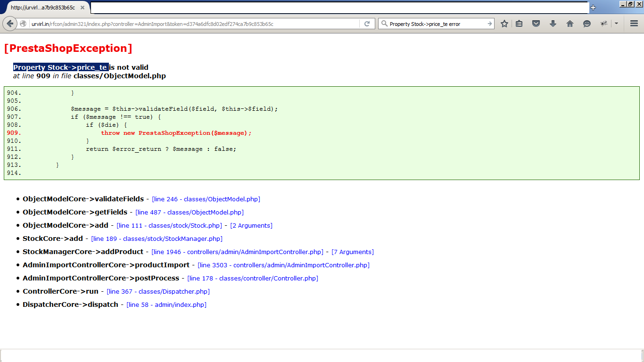Go to the browser home page

click(x=570, y=24)
